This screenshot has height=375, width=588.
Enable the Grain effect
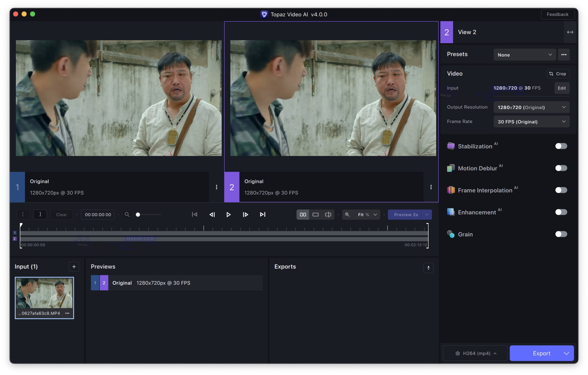point(561,234)
